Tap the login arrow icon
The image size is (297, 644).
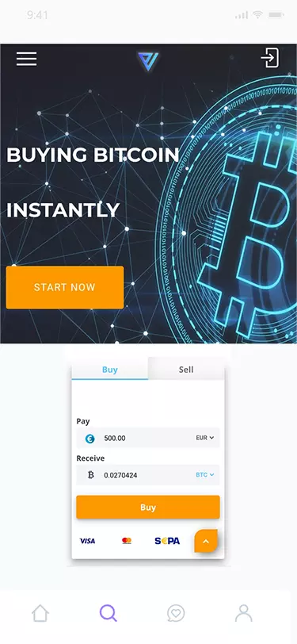pos(270,58)
